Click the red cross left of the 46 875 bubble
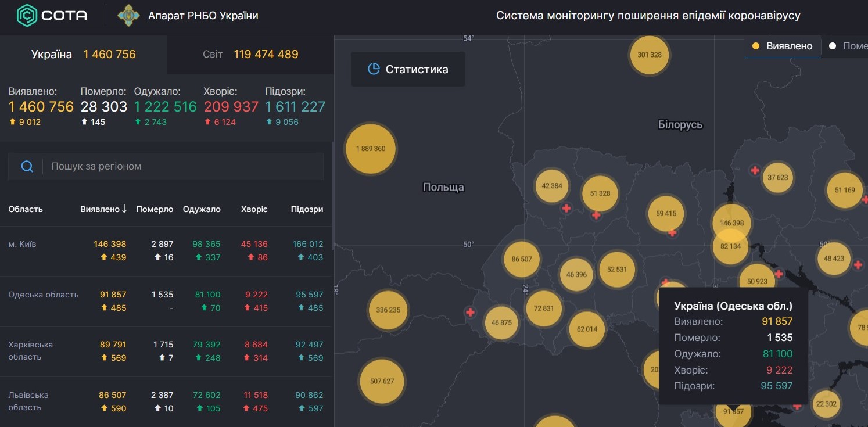 (470, 313)
